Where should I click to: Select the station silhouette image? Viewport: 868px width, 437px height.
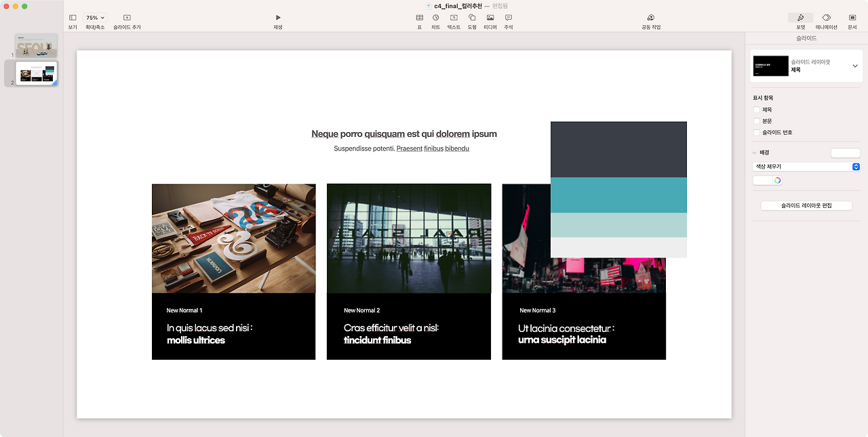pos(409,238)
